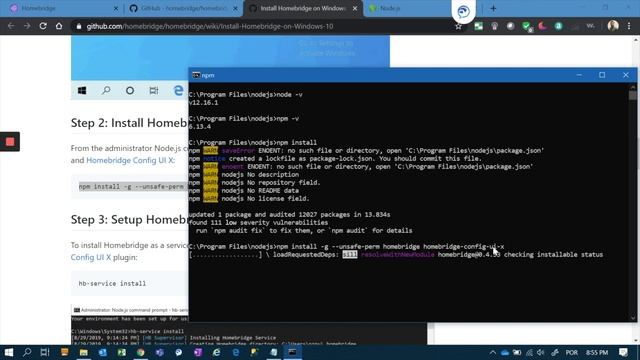Viewport: 640px width, 360px height.
Task: Open the battery status tray icon
Action: pyautogui.click(x=517, y=352)
